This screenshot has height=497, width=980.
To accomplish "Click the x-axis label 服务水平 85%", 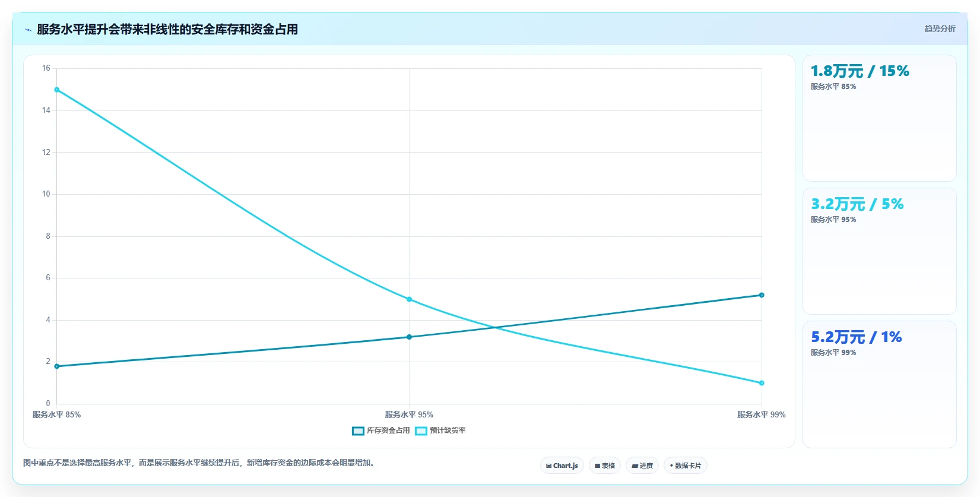I will point(56,414).
